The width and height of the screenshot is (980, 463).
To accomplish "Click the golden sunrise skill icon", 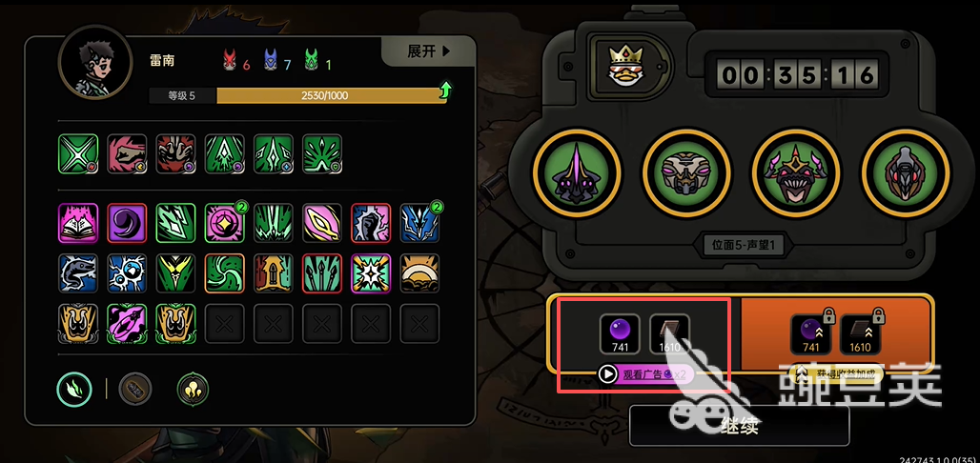I will (419, 273).
